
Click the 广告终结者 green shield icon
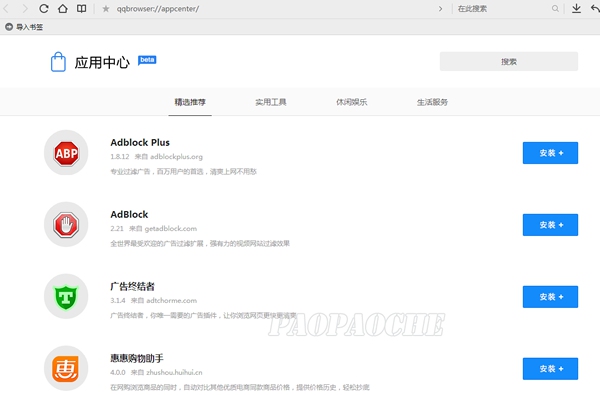click(x=66, y=297)
